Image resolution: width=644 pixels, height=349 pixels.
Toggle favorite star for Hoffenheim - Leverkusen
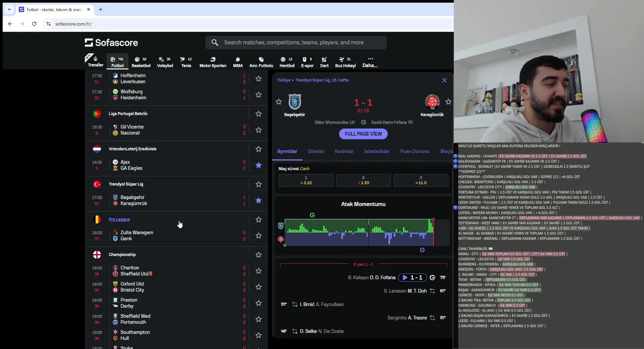258,79
